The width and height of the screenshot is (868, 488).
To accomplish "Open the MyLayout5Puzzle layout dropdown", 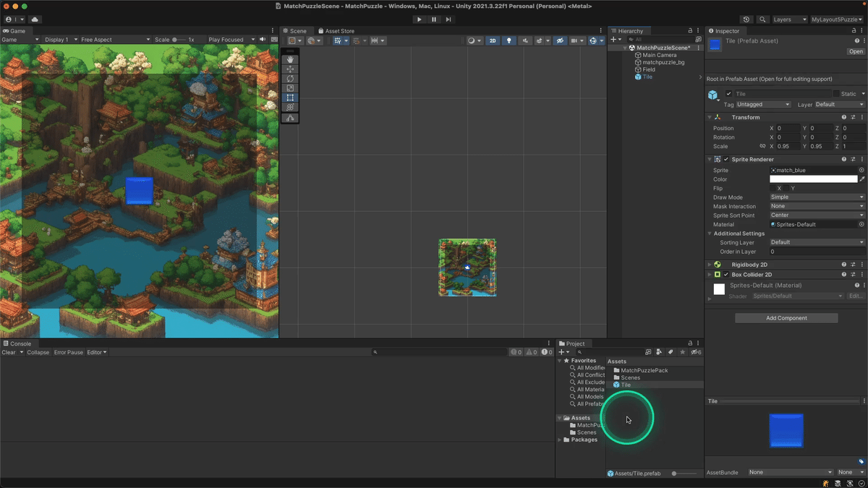I will click(x=838, y=20).
